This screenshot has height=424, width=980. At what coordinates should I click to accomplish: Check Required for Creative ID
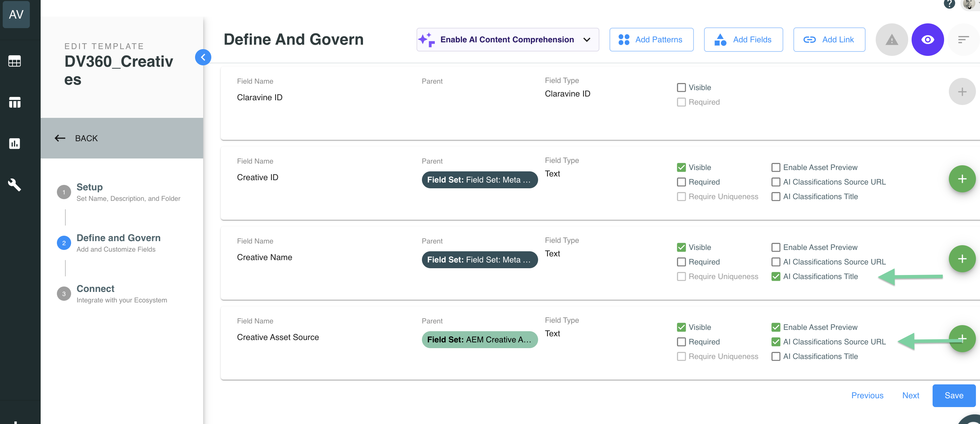[681, 182]
